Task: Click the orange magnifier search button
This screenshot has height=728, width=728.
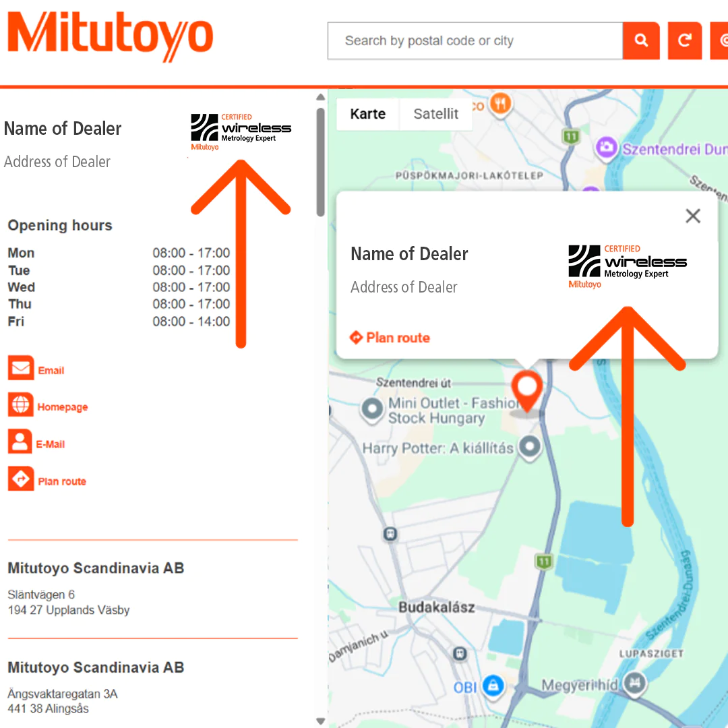Action: pos(640,41)
